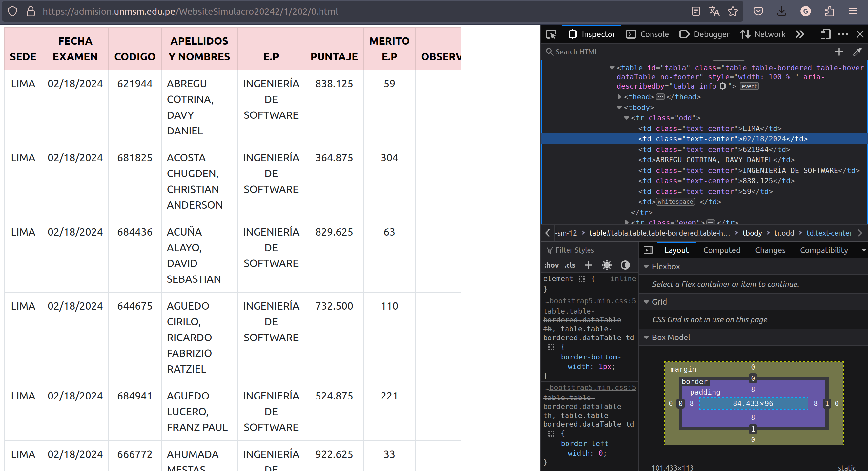Click the translate page icon
Image resolution: width=868 pixels, height=471 pixels.
(714, 11)
